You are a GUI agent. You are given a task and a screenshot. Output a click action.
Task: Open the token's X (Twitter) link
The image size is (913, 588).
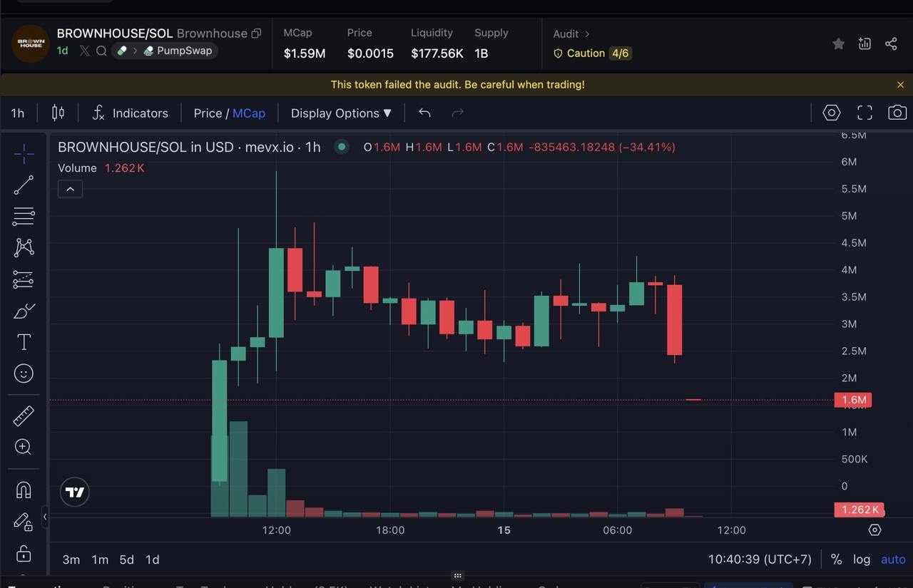point(84,51)
